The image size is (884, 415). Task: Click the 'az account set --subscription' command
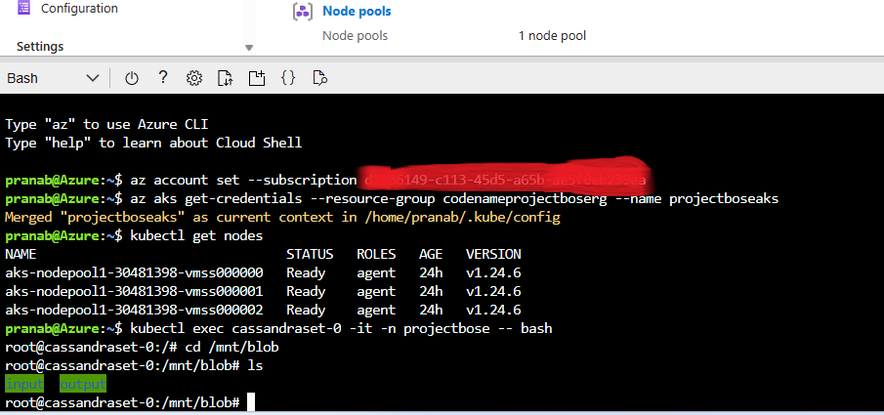244,180
